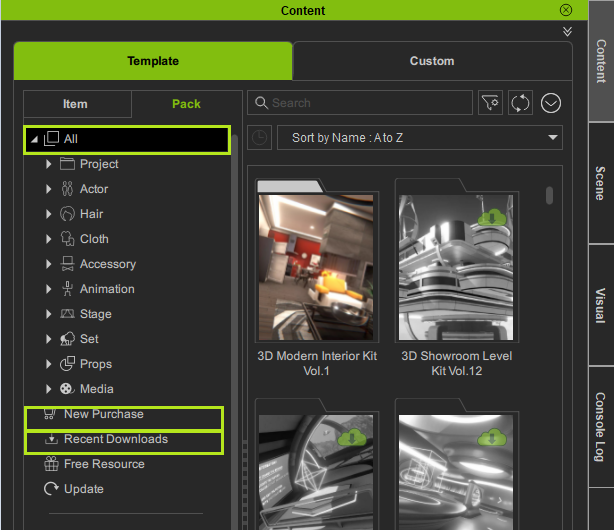The image size is (614, 530).
Task: Click the Update refresh arrow icon
Action: pyautogui.click(x=51, y=489)
